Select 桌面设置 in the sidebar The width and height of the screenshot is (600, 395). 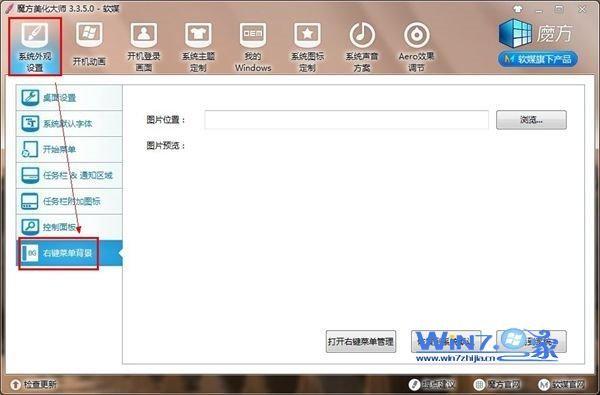pyautogui.click(x=69, y=98)
